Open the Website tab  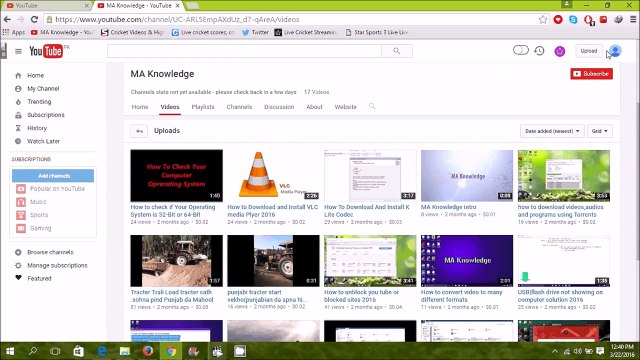346,107
